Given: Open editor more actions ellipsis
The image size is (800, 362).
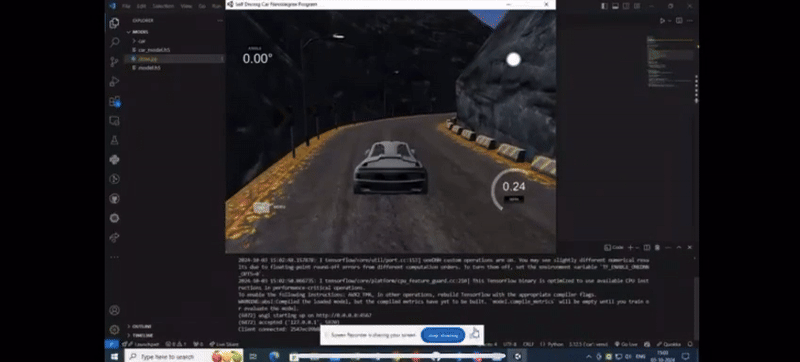Looking at the screenshot, I should [690, 21].
